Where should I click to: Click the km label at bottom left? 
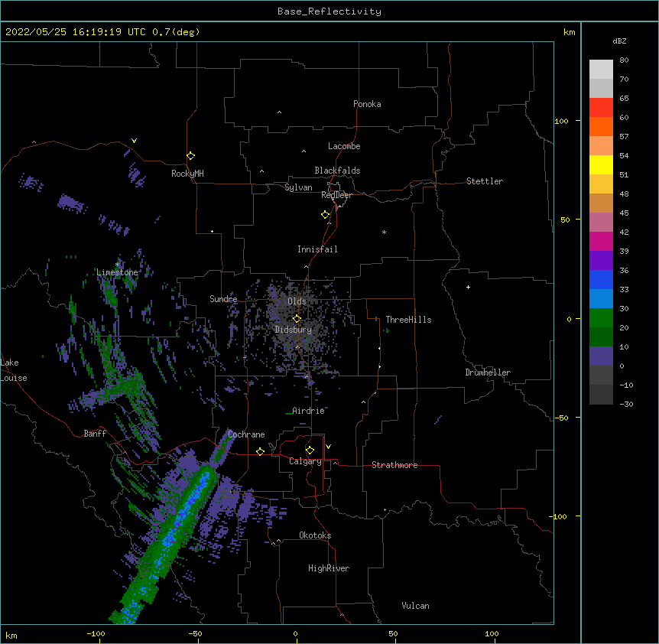tap(11, 635)
